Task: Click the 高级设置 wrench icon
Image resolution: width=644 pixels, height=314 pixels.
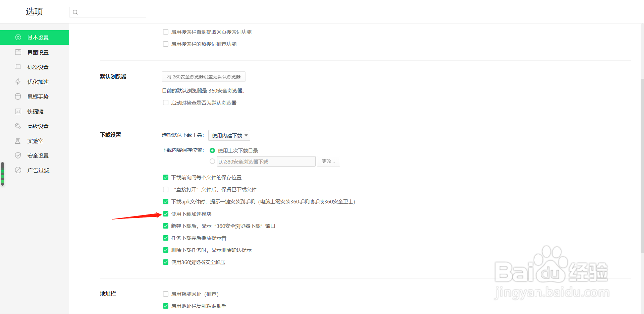Action: (x=18, y=126)
